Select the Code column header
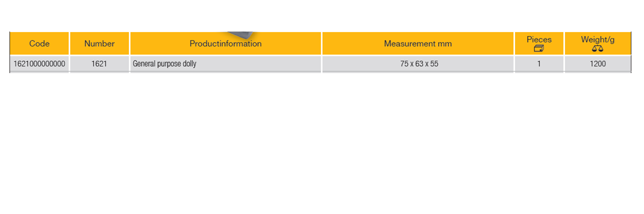This screenshot has width=644, height=214. [39, 44]
